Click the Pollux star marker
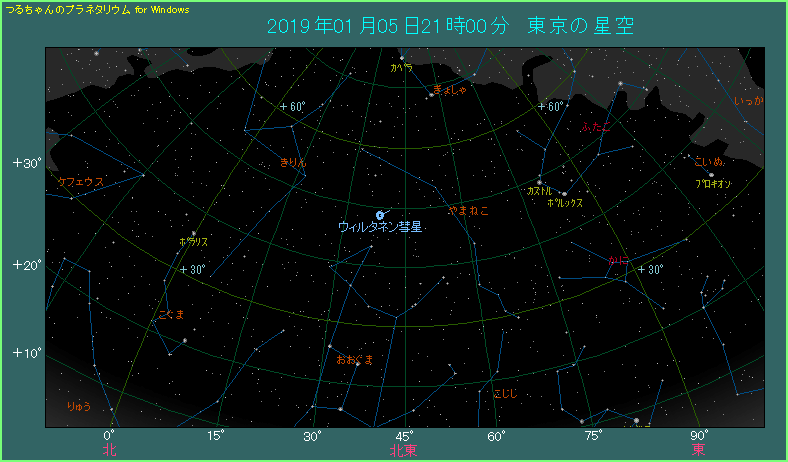 click(564, 194)
